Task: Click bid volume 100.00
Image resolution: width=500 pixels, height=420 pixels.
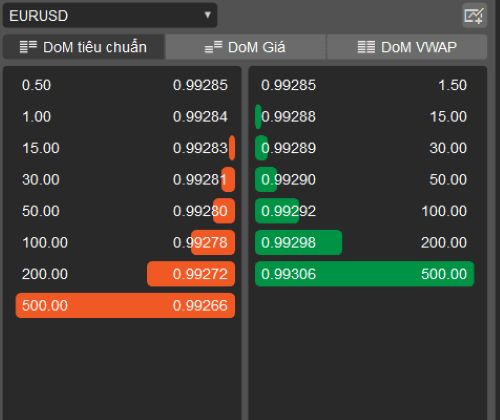Action: [45, 242]
